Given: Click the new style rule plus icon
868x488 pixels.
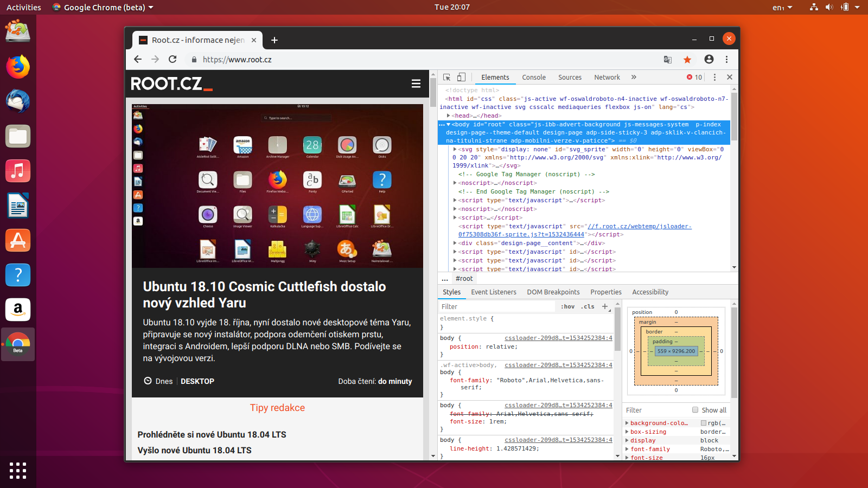Looking at the screenshot, I should (605, 306).
